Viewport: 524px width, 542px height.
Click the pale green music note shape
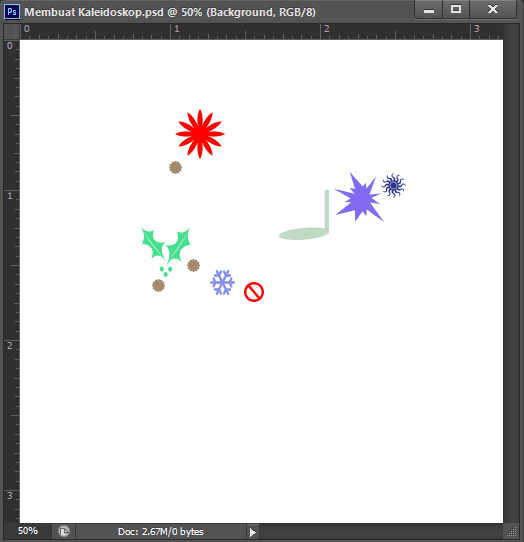(304, 215)
